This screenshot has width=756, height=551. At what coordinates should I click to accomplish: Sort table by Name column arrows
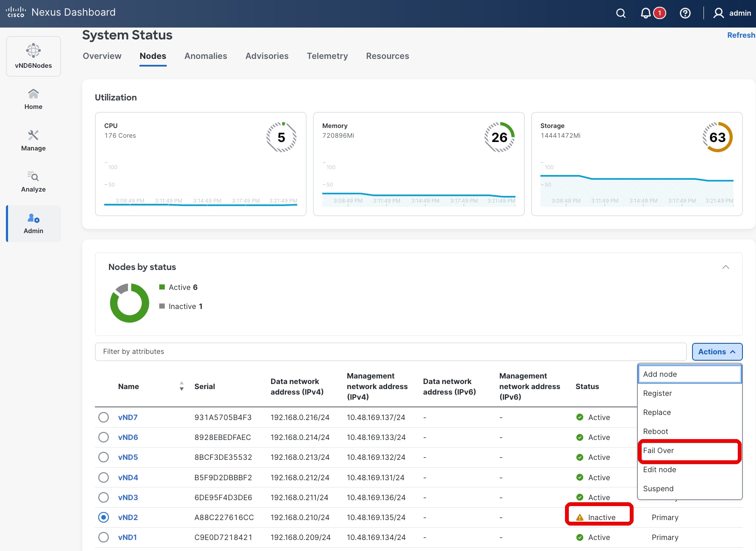tap(182, 386)
